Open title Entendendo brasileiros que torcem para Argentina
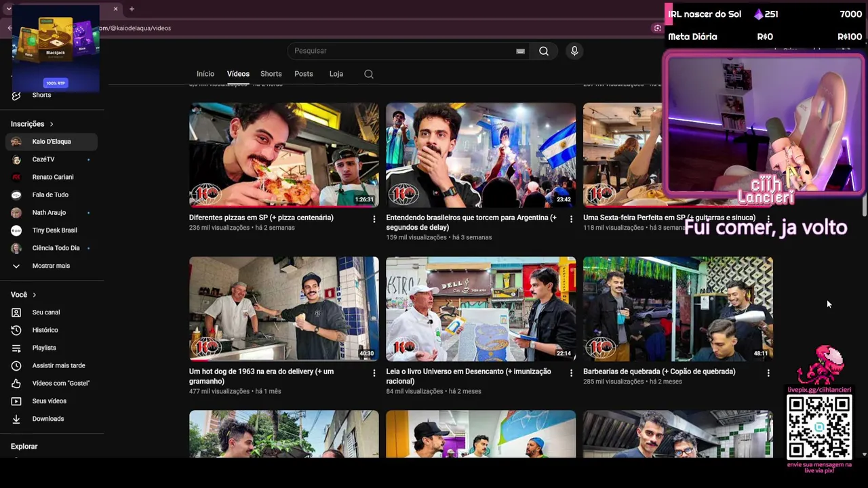Viewport: 868px width, 488px height. 471,222
